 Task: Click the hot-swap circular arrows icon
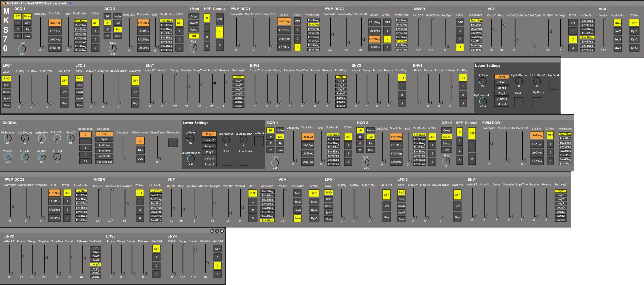[x=217, y=231]
